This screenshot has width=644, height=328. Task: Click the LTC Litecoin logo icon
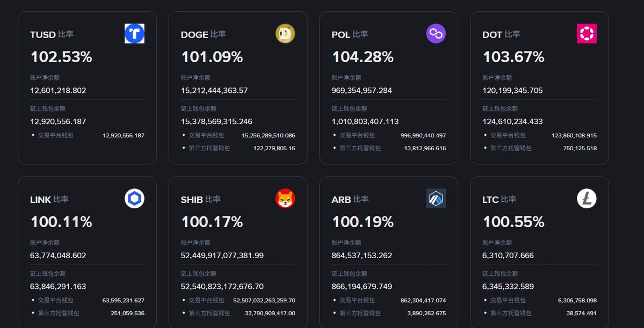pyautogui.click(x=587, y=199)
